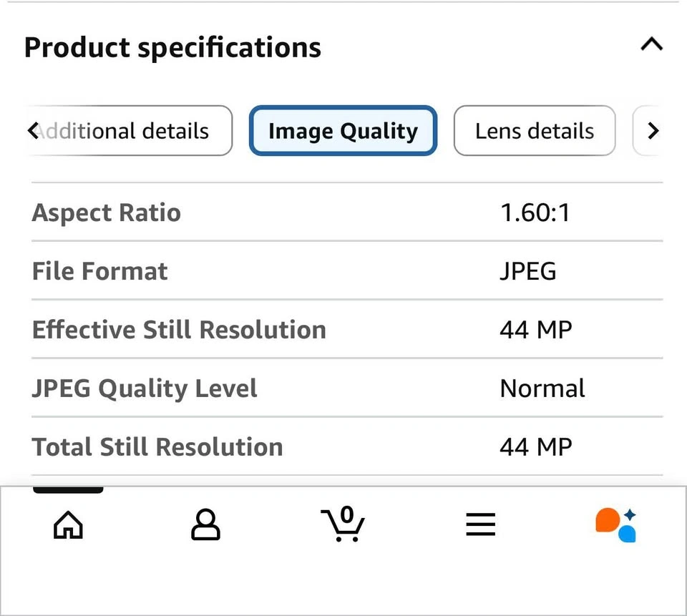Image resolution: width=687 pixels, height=616 pixels.
Task: Select the Aspect Ratio label
Action: coord(107,212)
